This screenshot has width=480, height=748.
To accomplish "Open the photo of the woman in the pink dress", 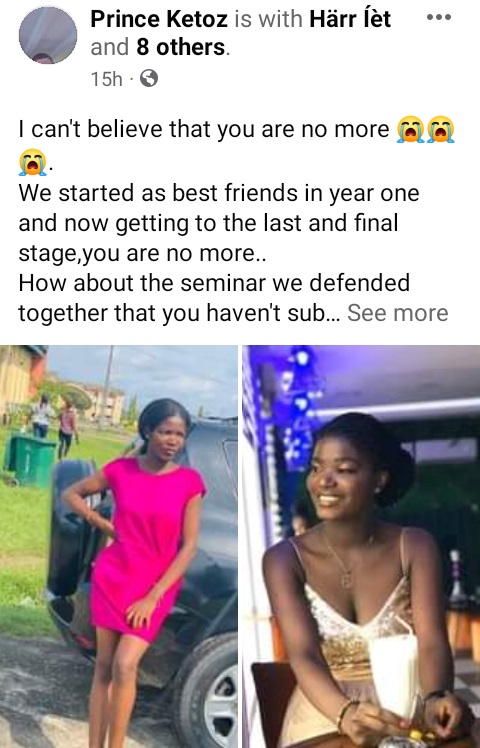I will click(119, 546).
